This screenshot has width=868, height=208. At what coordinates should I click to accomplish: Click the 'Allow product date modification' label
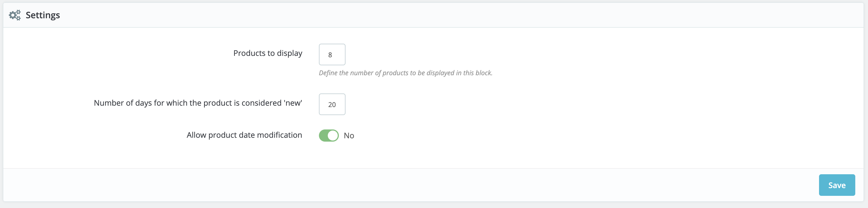[244, 135]
